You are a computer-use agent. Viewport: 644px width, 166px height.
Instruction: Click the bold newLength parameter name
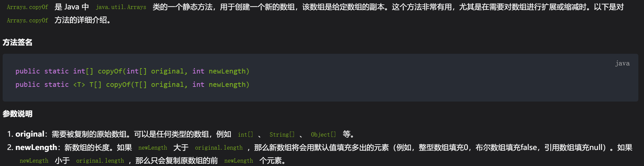click(36, 147)
